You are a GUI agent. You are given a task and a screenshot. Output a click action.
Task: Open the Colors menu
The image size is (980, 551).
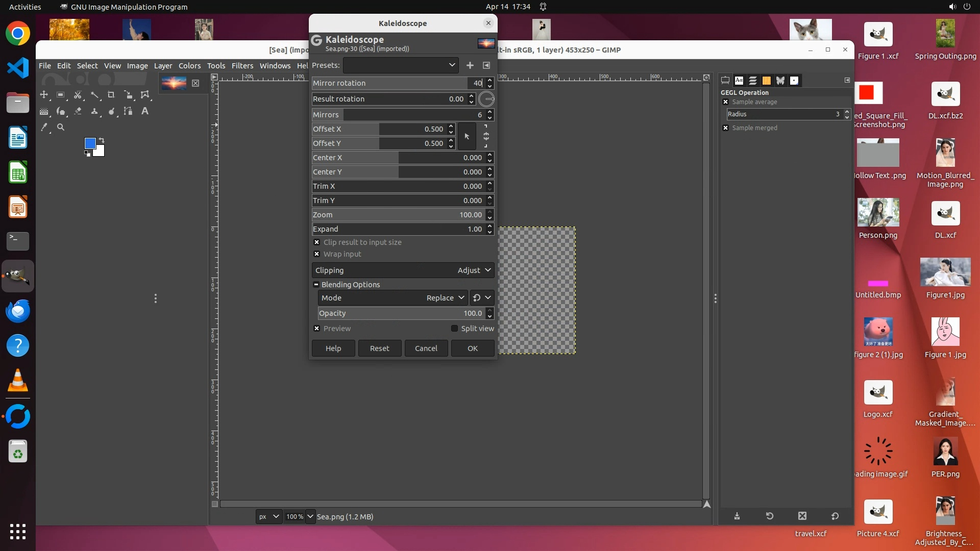pos(189,66)
